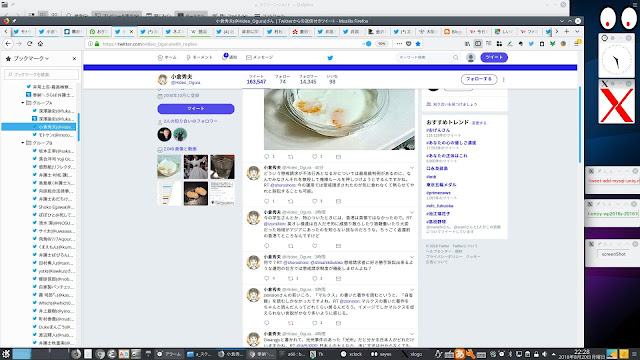This screenshot has width=640, height=360.
Task: Focus the bookmarks search field
Action: point(41,74)
